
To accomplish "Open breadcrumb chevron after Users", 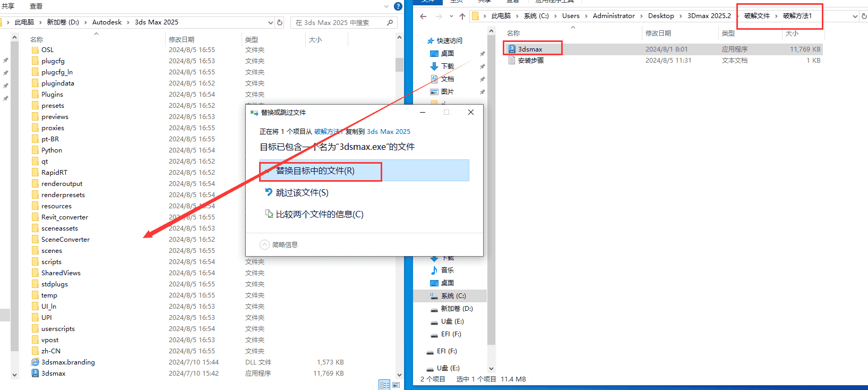I will [x=586, y=16].
